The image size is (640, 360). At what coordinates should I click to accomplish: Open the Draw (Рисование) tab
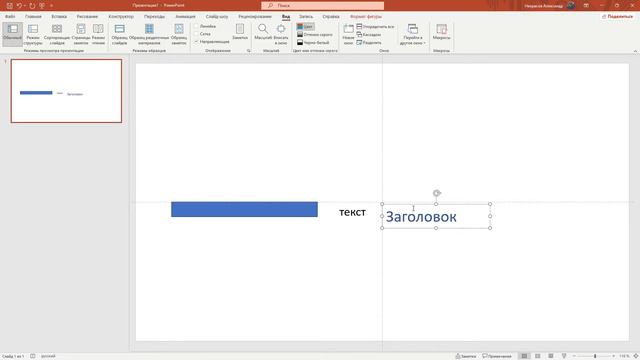tap(87, 17)
